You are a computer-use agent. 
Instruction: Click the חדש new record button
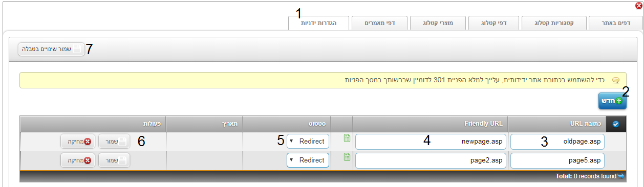click(612, 101)
